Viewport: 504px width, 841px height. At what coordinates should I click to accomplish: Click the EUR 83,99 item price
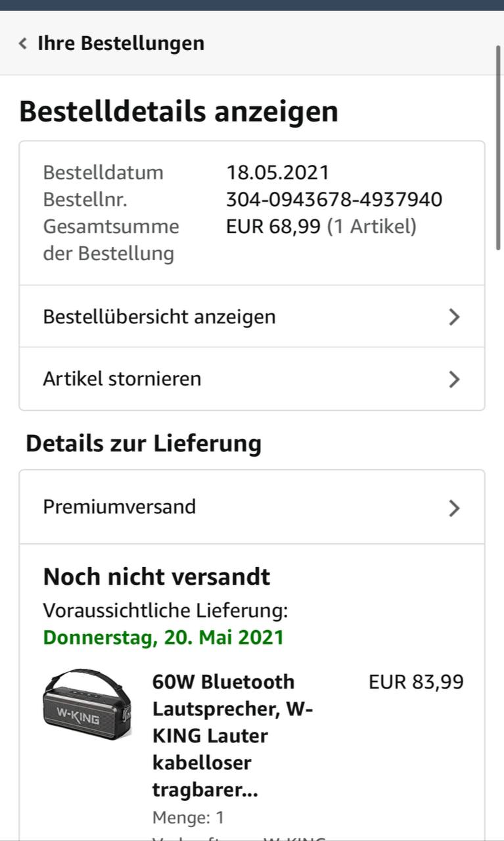(x=416, y=682)
